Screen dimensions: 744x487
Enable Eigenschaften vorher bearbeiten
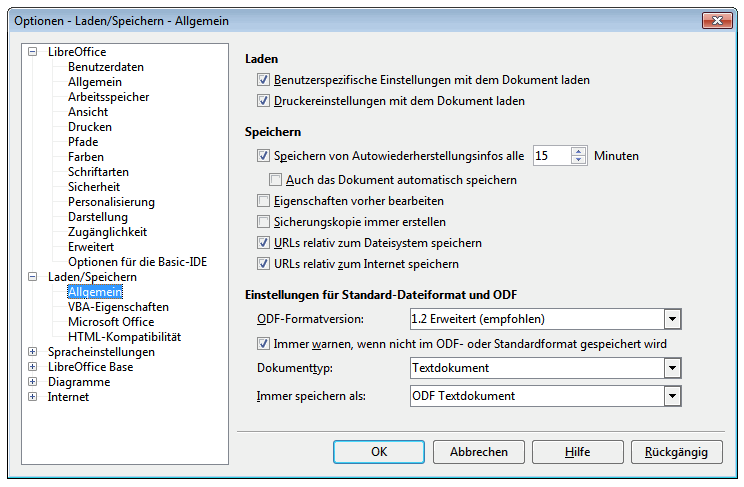pos(263,201)
